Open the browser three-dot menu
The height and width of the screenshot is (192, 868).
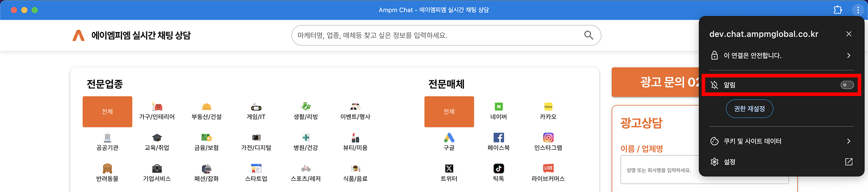point(858,10)
